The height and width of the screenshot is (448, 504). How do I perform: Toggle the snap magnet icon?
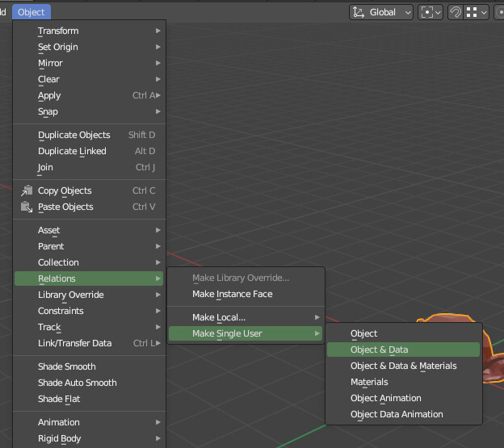[x=456, y=13]
